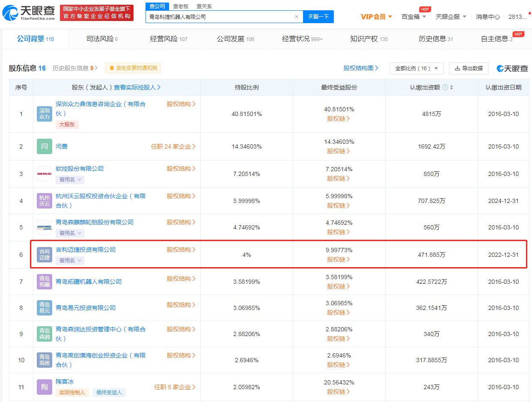
Task: Expand the 天眼企服 menu
Action: tap(451, 17)
